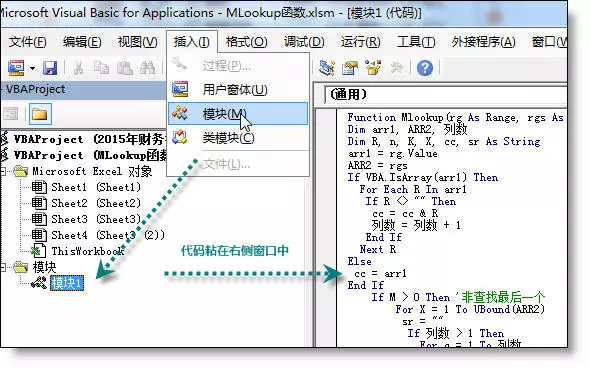Click the VBAProject panel title bar

[83, 89]
